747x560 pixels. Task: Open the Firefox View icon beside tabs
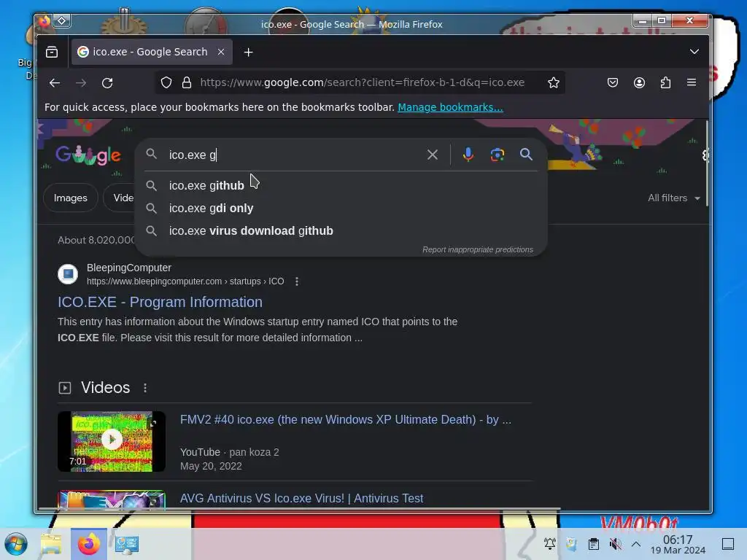(x=52, y=52)
